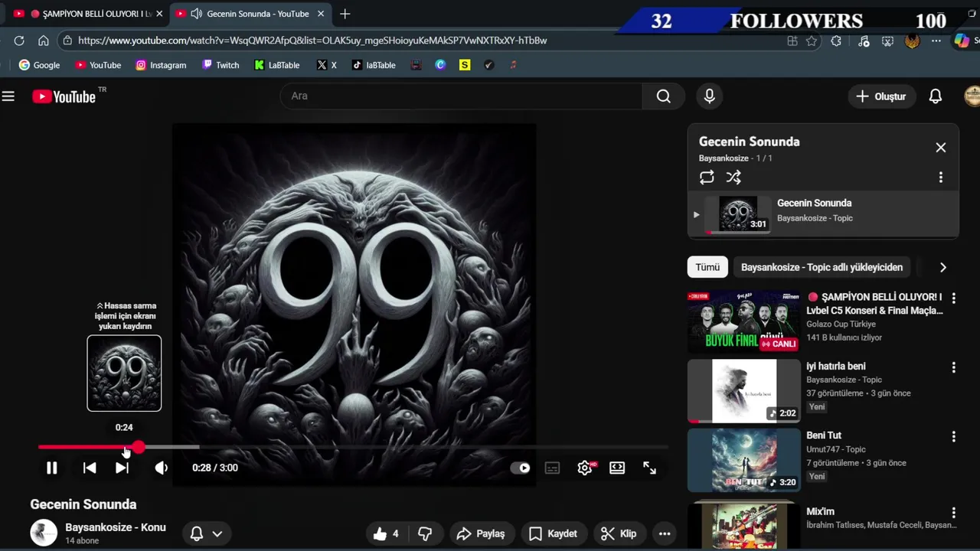Skip to previous track
Viewport: 980px width, 551px height.
coord(90,468)
